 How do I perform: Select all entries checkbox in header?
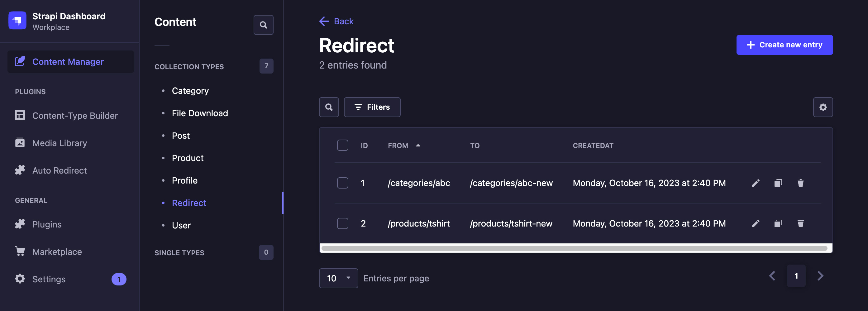343,145
